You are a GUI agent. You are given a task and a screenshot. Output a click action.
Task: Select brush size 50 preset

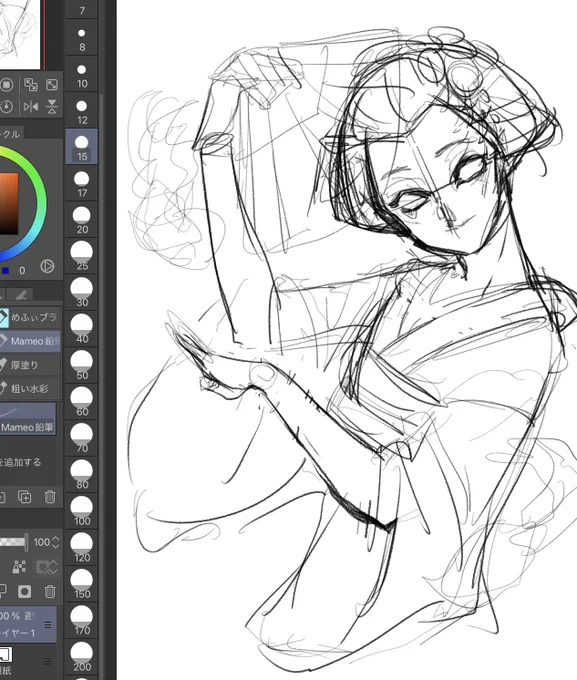pos(82,366)
